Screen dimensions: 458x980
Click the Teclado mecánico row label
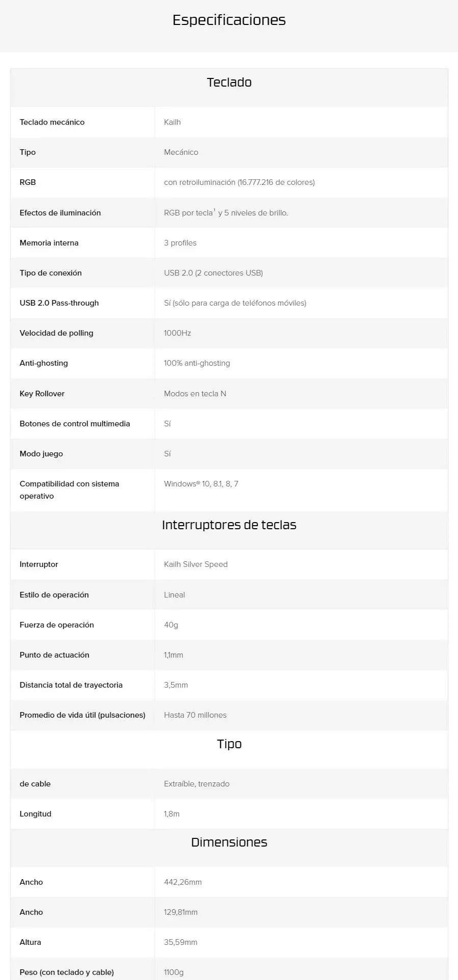coord(52,122)
